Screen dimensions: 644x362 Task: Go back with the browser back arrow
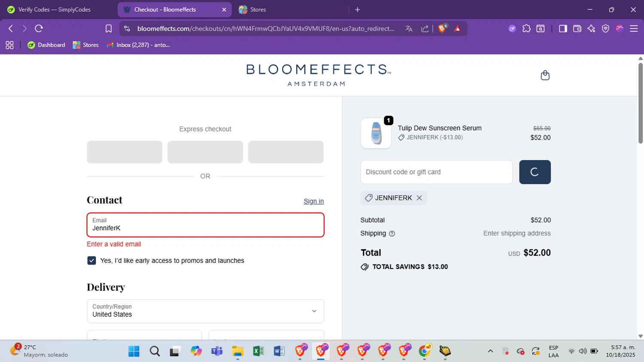click(11, 28)
